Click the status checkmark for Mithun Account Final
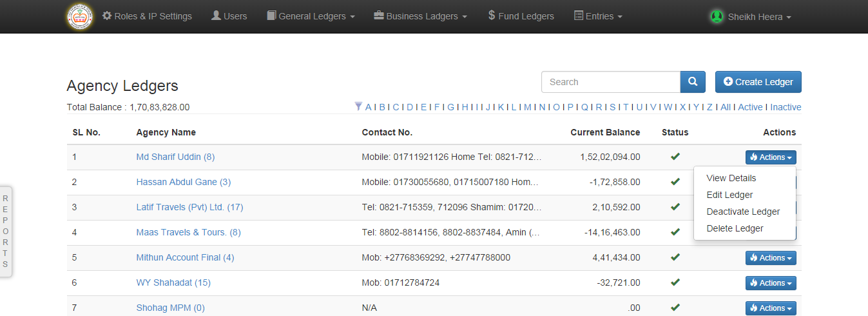 coord(675,257)
